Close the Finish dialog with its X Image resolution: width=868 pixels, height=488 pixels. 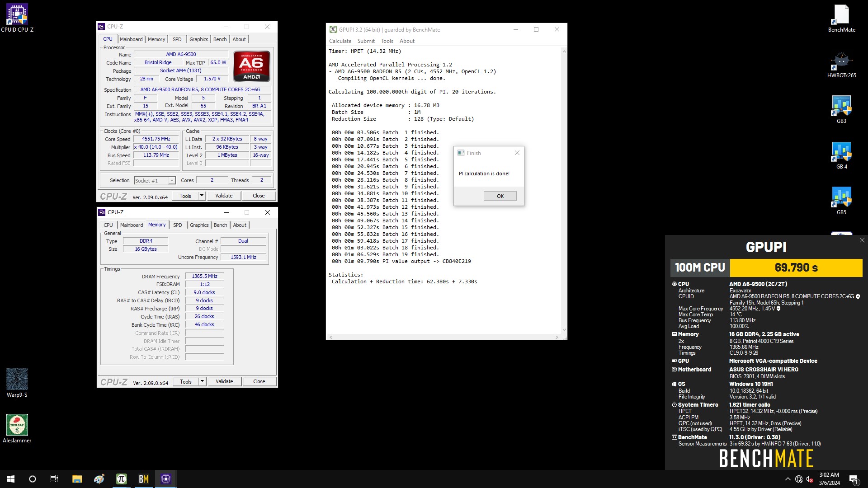pyautogui.click(x=517, y=153)
